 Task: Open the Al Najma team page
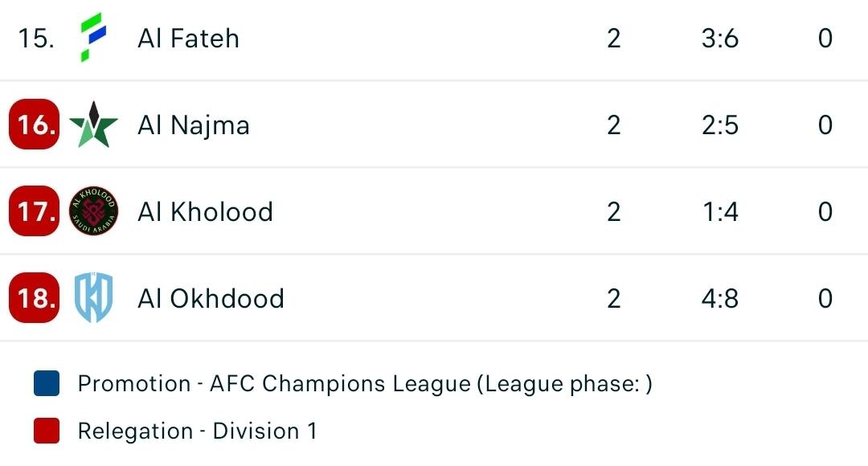pyautogui.click(x=194, y=125)
